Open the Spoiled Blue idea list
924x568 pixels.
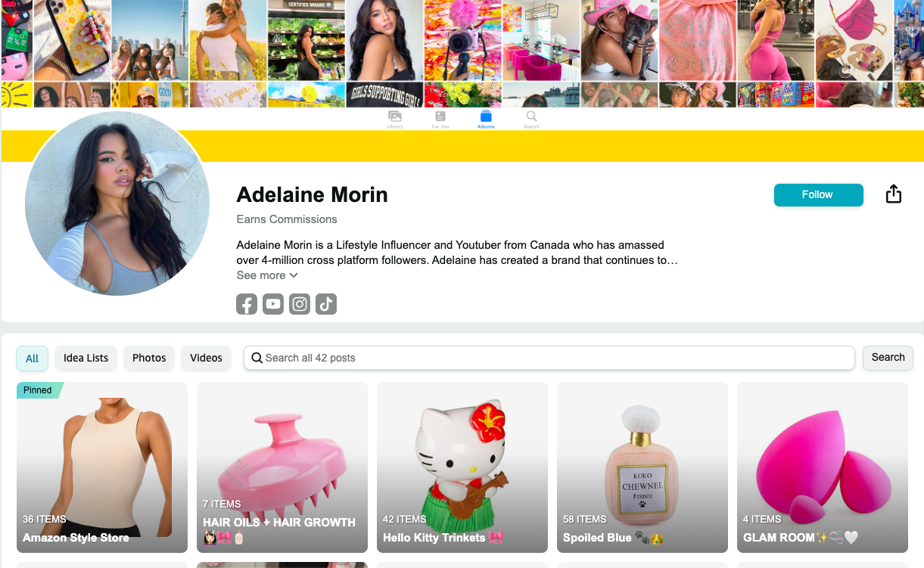tap(642, 467)
